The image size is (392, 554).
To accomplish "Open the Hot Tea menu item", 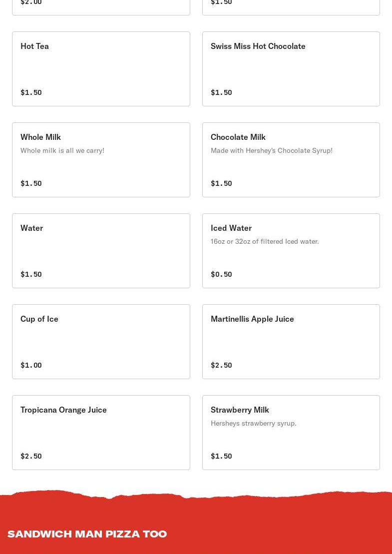I will coord(101,69).
